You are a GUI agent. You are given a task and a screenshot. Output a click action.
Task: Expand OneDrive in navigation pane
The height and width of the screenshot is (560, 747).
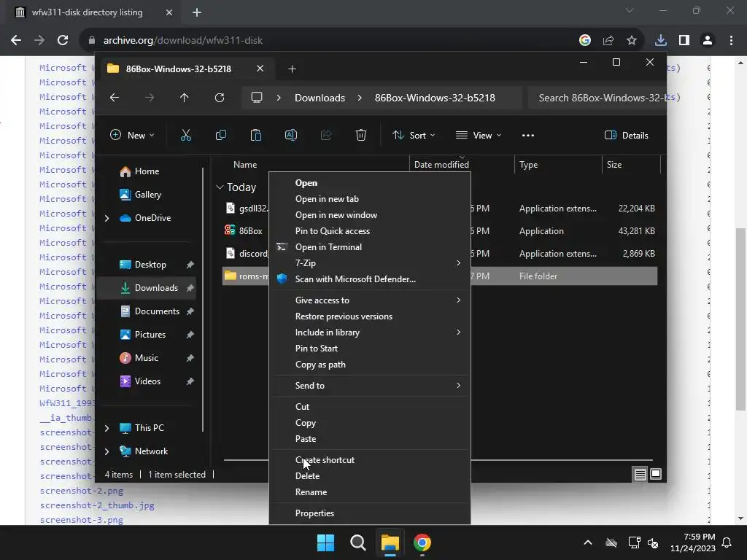click(x=107, y=218)
